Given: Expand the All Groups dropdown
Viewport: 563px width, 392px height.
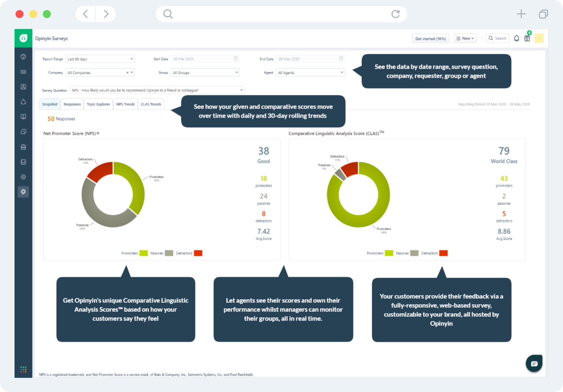Looking at the screenshot, I should click(x=205, y=73).
